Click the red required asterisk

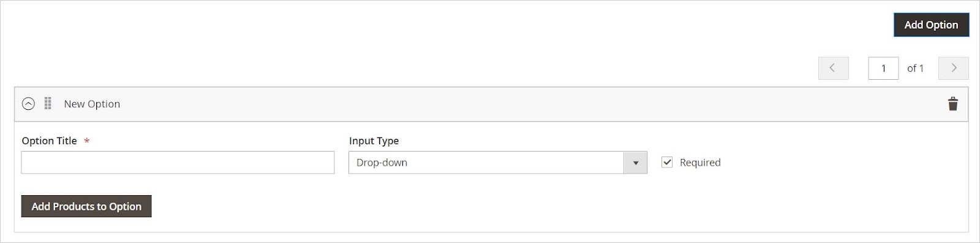click(x=87, y=141)
